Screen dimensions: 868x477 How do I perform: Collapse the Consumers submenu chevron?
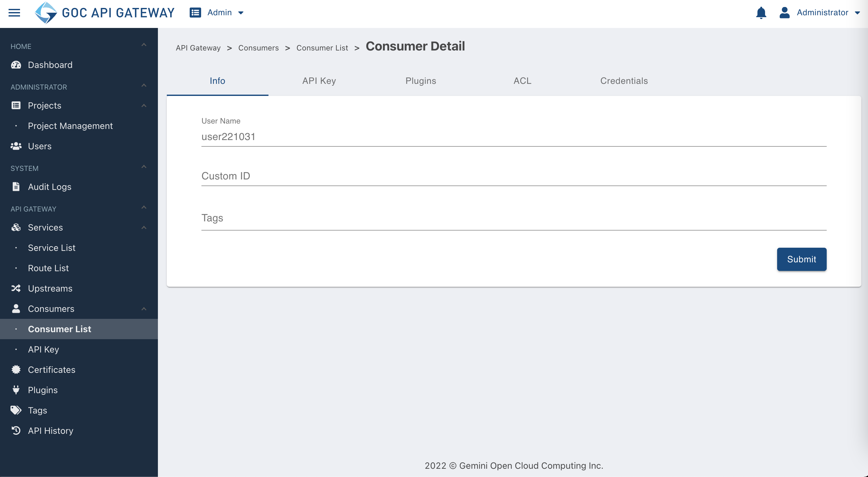[x=144, y=309]
